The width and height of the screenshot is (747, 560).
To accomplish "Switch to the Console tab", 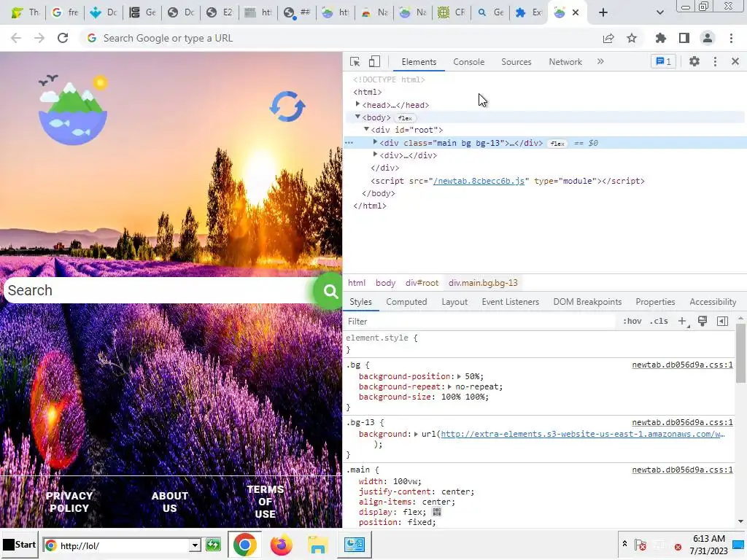I will point(469,62).
